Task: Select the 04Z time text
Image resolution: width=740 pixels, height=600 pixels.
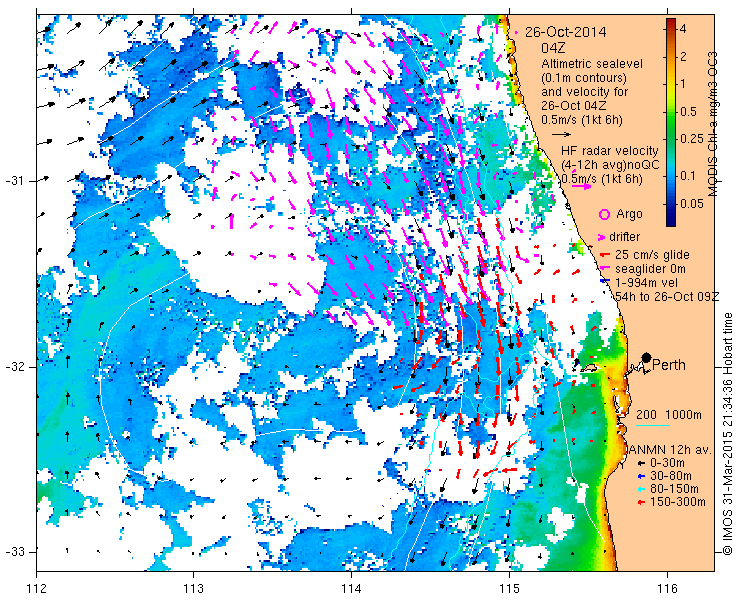Action: point(553,48)
